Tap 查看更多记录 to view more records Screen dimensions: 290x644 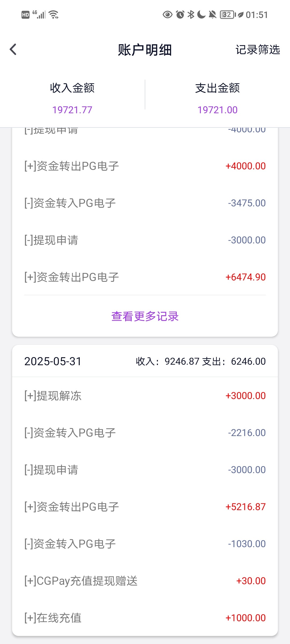(x=145, y=316)
